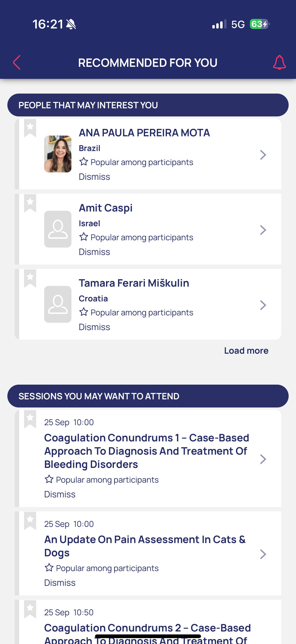
Task: Expand Amit Caspi details chevron
Action: [263, 230]
